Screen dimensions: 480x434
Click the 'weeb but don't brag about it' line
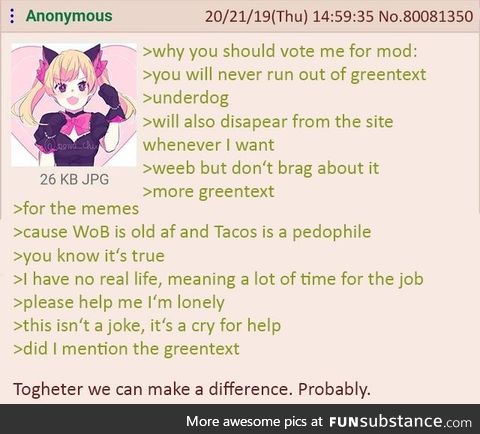261,168
